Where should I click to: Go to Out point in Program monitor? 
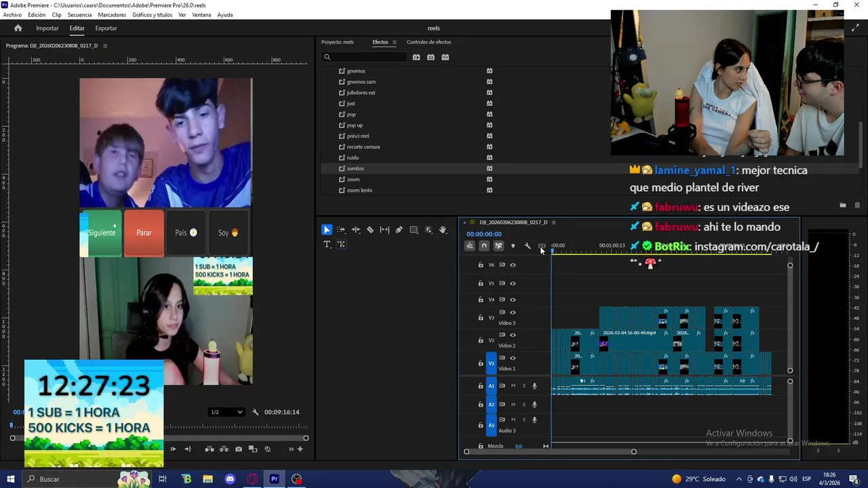188,449
